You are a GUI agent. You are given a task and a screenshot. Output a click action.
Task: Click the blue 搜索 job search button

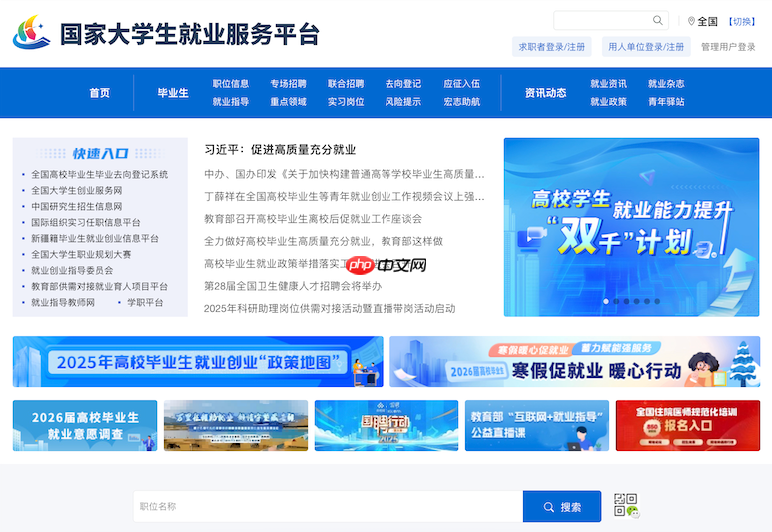coord(562,507)
